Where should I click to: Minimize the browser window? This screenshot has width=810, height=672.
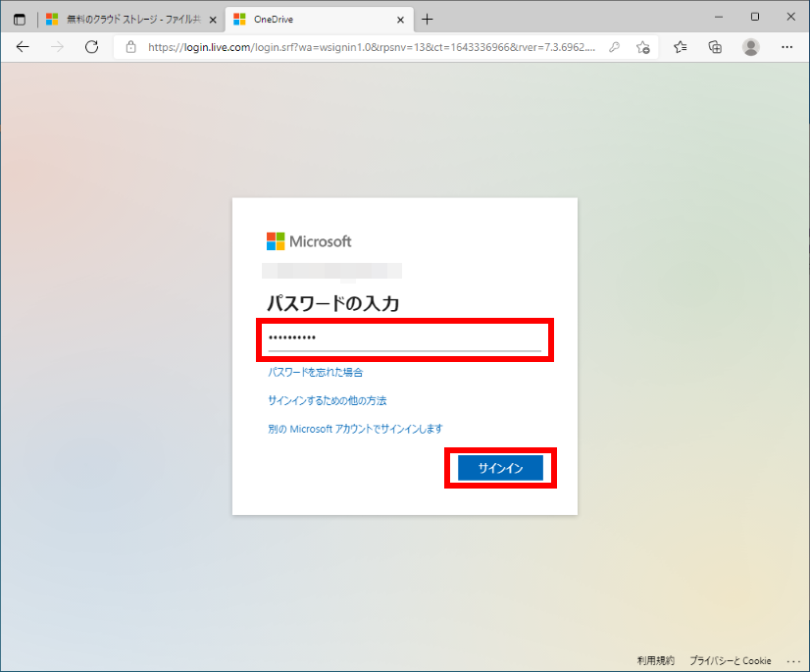click(x=719, y=17)
